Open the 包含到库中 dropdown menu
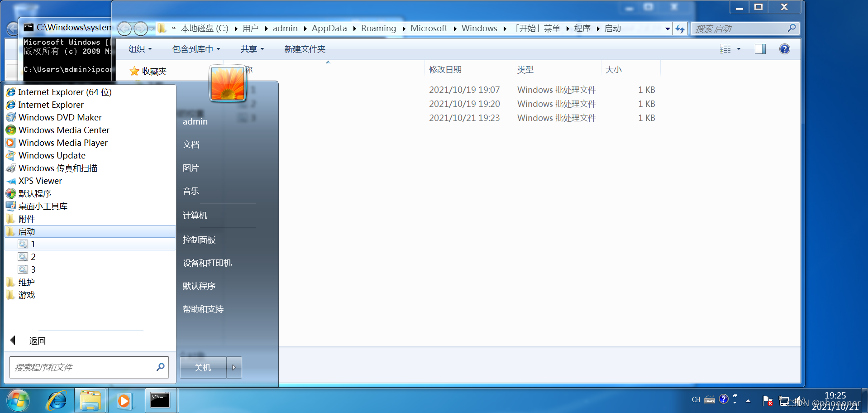The image size is (868, 413). pyautogui.click(x=196, y=49)
